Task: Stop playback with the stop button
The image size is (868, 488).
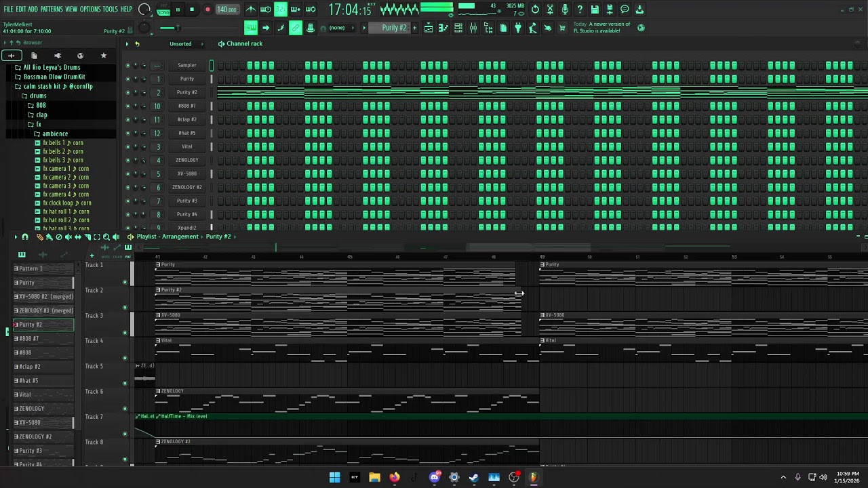Action: (192, 9)
